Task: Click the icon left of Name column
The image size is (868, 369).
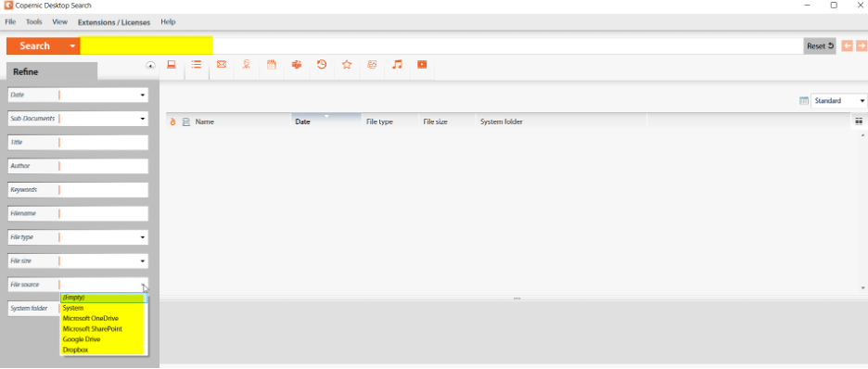Action: (186, 121)
